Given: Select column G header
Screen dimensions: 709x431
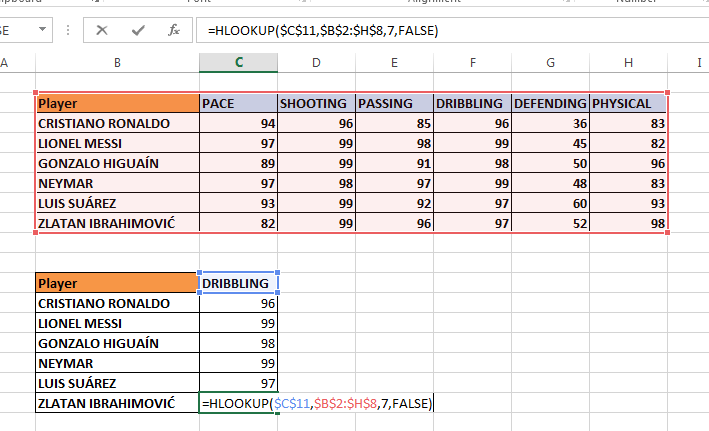Looking at the screenshot, I should pyautogui.click(x=550, y=62).
